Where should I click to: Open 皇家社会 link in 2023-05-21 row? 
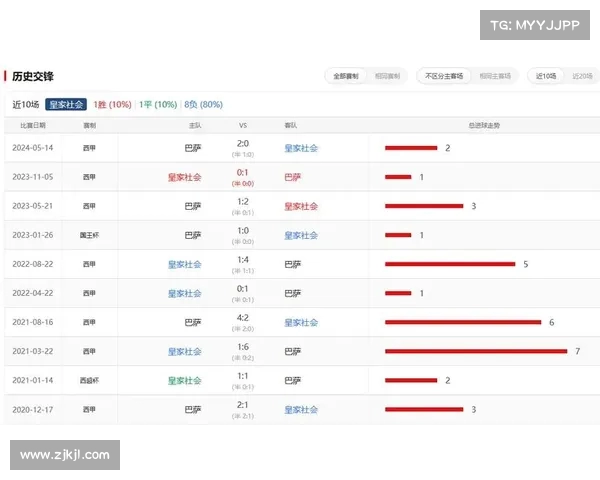click(301, 206)
